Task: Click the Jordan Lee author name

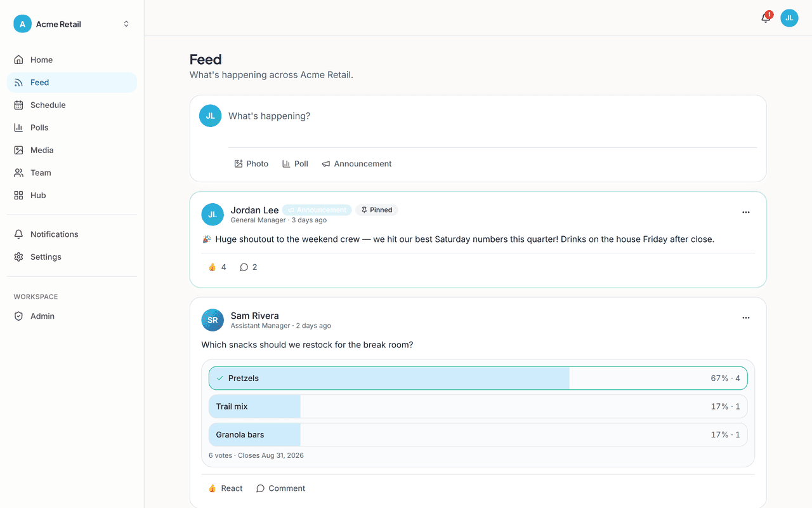Action: pos(254,210)
